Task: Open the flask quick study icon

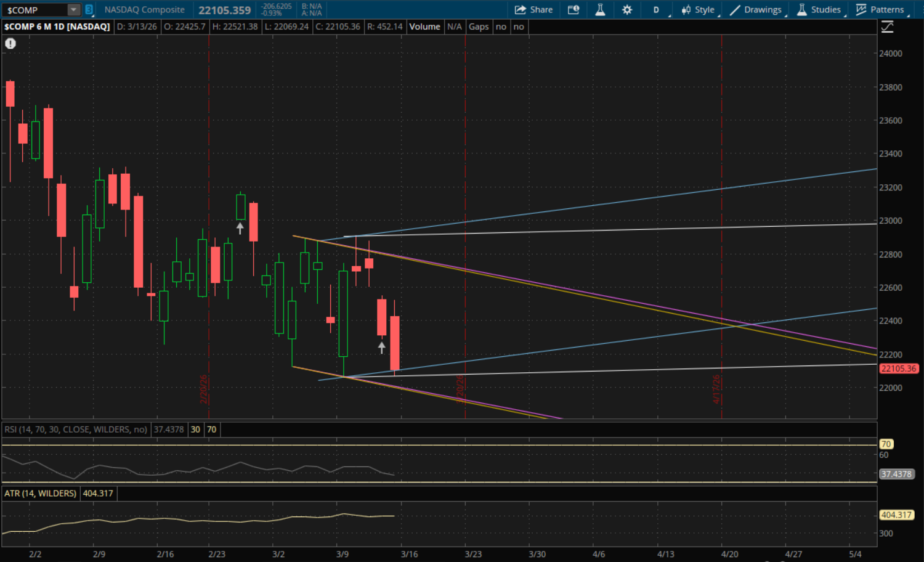Action: pyautogui.click(x=600, y=10)
